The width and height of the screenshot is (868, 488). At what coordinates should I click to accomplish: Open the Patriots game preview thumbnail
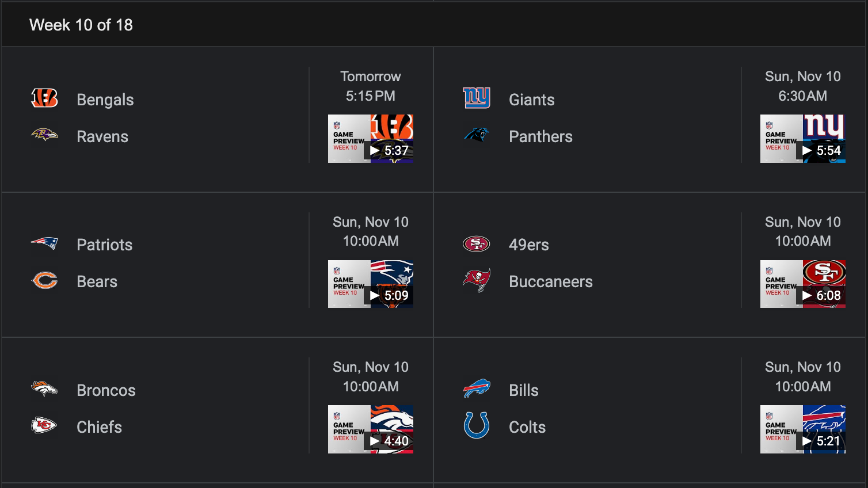370,284
